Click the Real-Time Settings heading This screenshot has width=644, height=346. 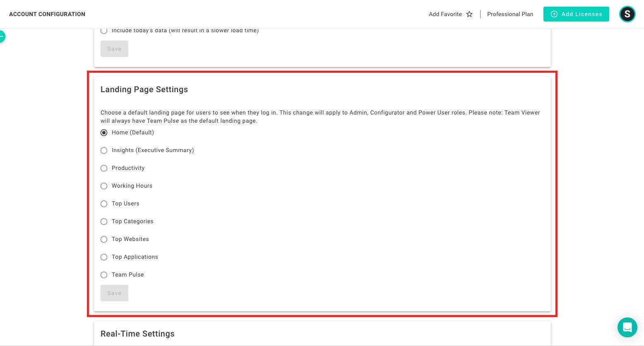pyautogui.click(x=137, y=334)
